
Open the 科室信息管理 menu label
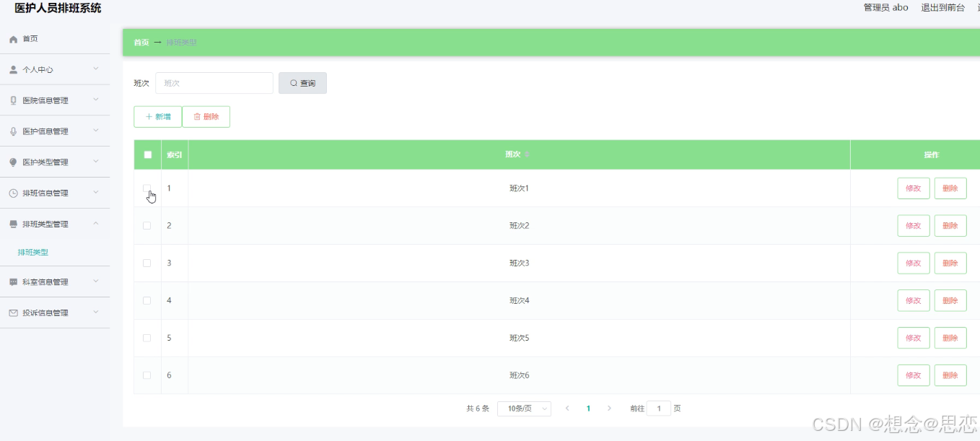(45, 282)
